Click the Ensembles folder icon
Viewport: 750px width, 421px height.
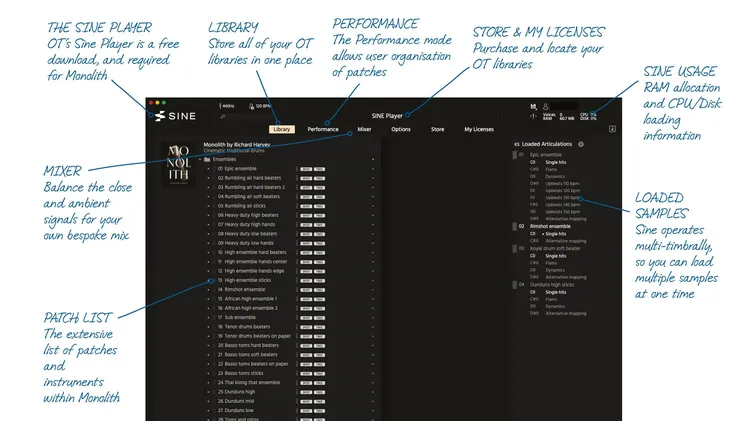(x=207, y=159)
